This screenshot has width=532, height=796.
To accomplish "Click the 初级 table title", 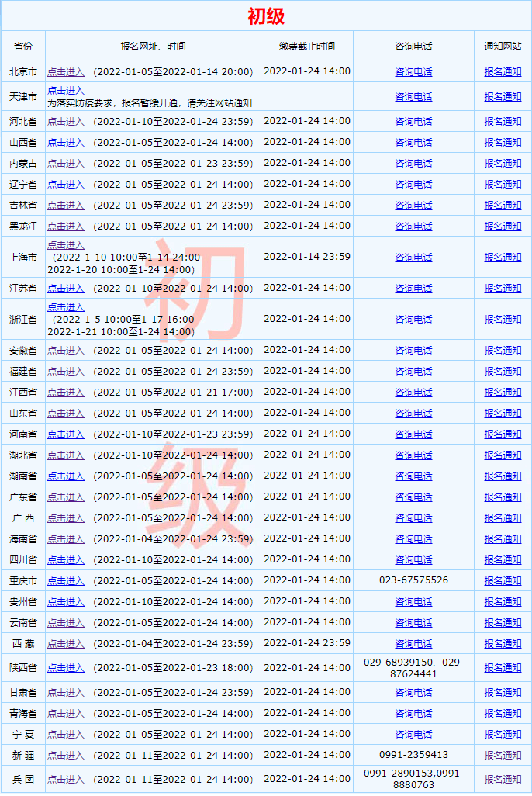I will pyautogui.click(x=266, y=16).
